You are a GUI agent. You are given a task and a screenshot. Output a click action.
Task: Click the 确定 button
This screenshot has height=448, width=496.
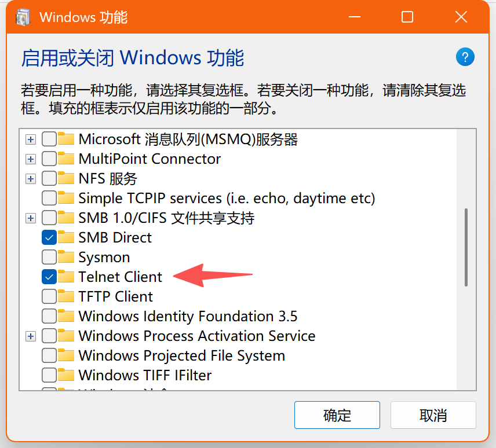pyautogui.click(x=337, y=415)
